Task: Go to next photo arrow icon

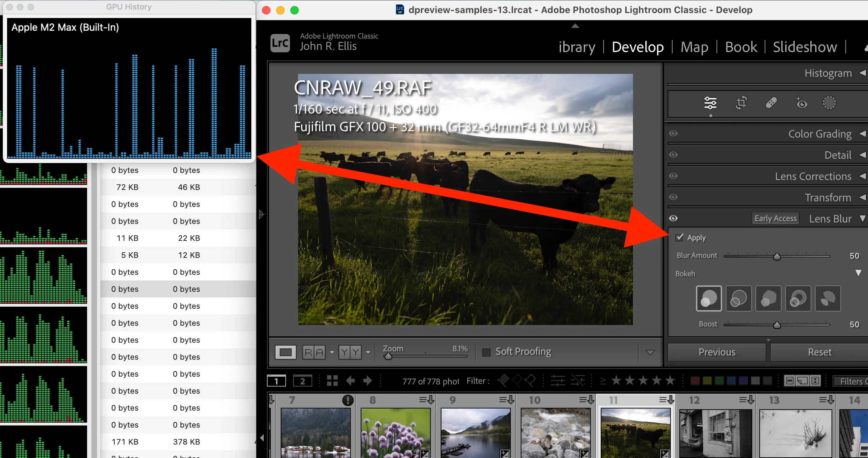Action: pos(368,381)
